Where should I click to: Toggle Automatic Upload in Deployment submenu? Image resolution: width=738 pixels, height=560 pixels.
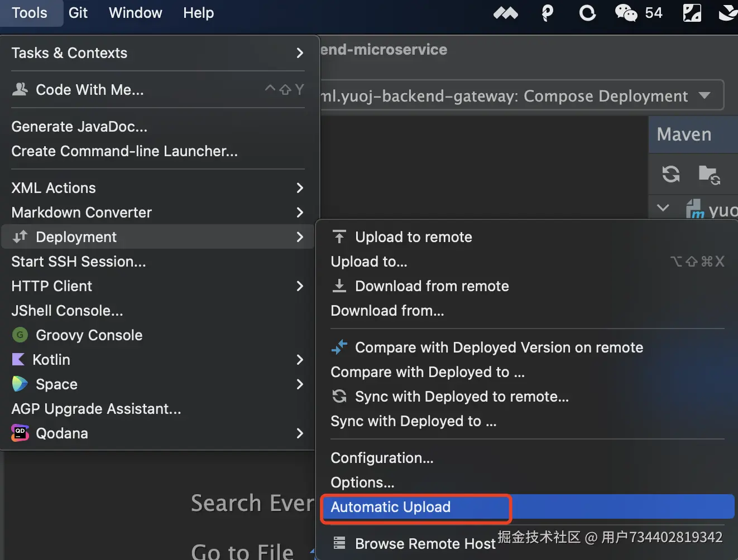527,507
